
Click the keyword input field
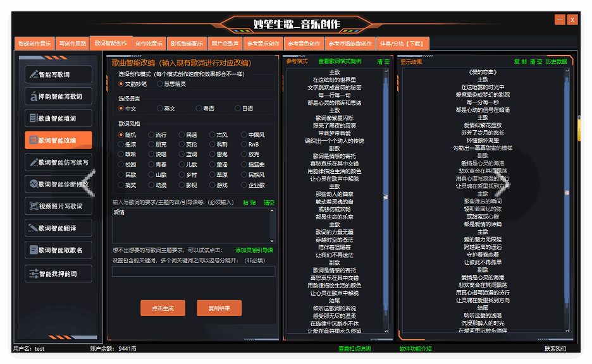(194, 272)
